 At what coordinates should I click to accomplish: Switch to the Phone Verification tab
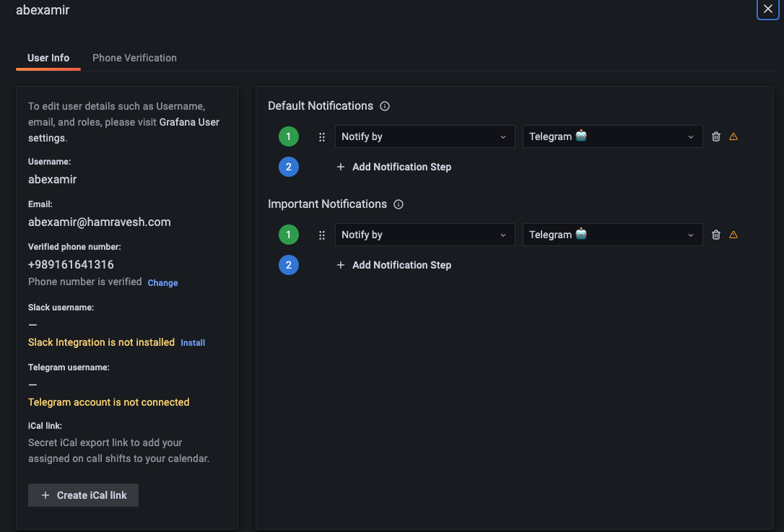click(x=134, y=58)
